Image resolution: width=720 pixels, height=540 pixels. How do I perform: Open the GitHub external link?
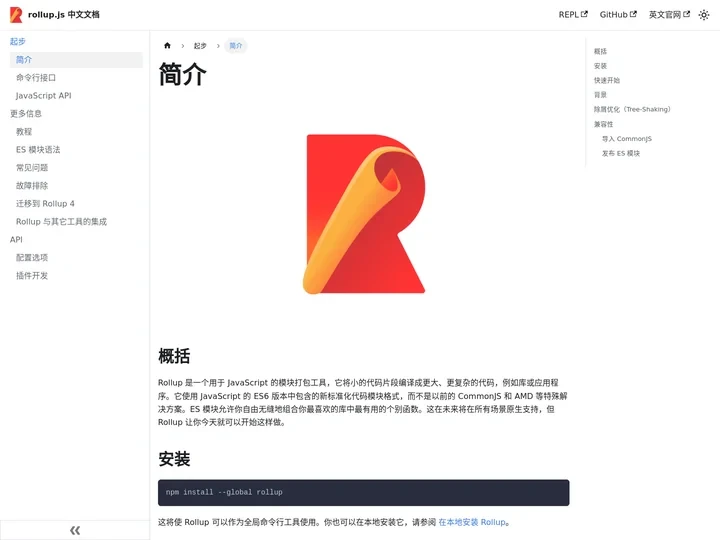tap(618, 15)
